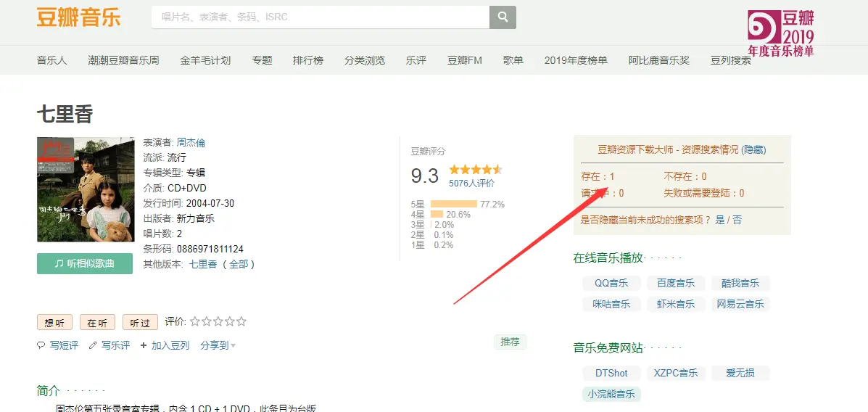
Task: Open 潮潮豆瓣音乐周 navigation item
Action: tap(123, 60)
